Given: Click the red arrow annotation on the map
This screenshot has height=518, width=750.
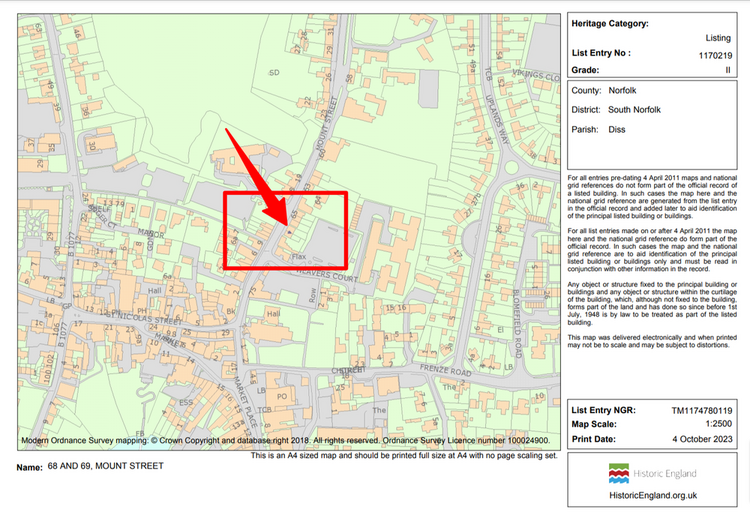Looking at the screenshot, I should click(x=256, y=177).
